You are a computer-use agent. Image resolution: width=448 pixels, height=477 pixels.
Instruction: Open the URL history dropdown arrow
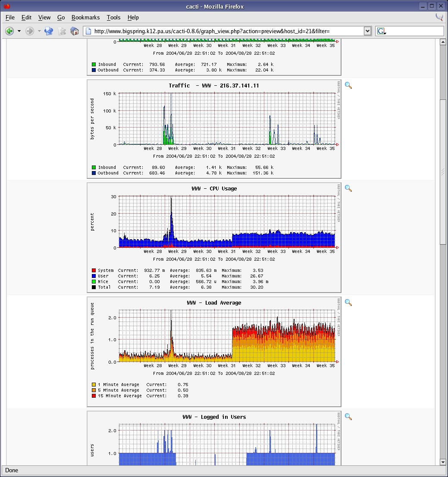(367, 31)
